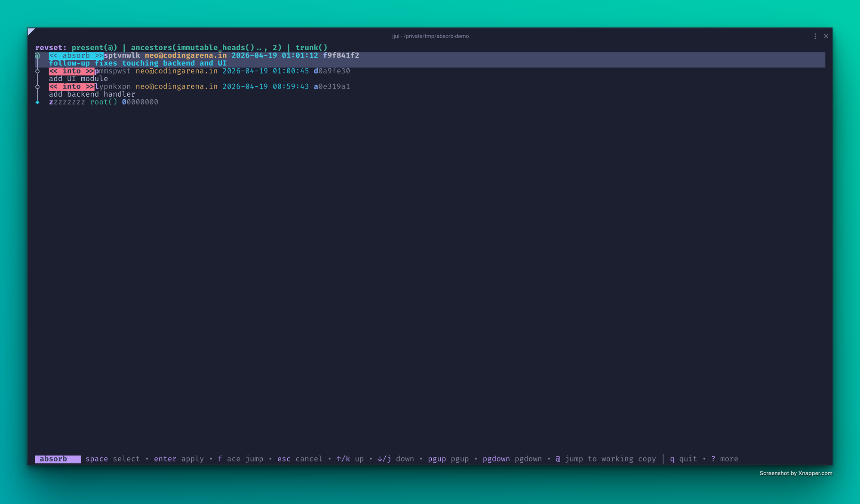This screenshot has height=504, width=860.
Task: Click the 'esc cancel' shortcut hint
Action: [300, 459]
